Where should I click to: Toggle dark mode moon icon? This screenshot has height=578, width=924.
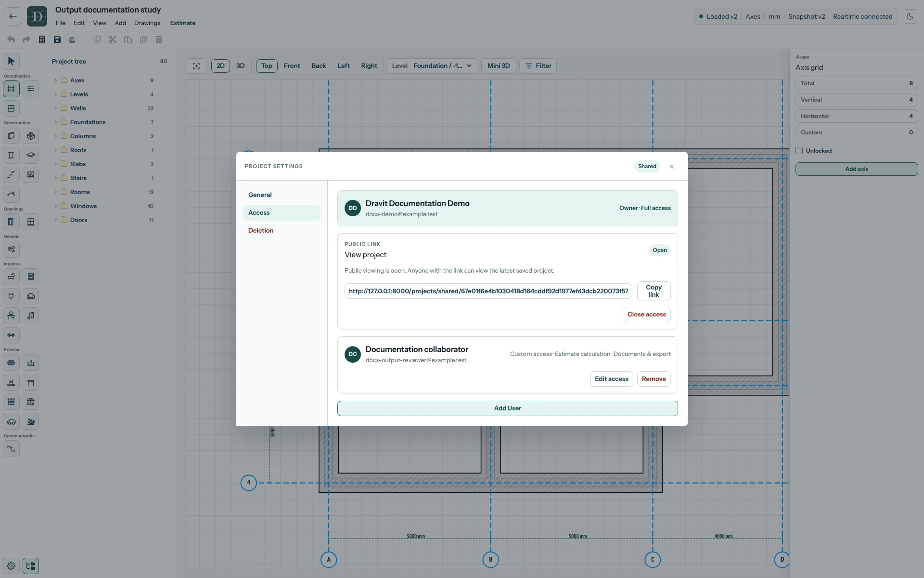(x=910, y=16)
